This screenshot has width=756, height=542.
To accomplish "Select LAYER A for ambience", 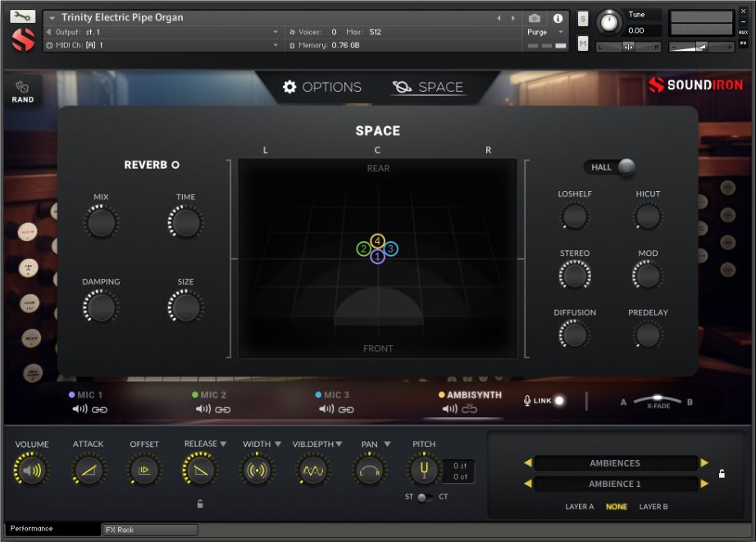I will (x=580, y=507).
